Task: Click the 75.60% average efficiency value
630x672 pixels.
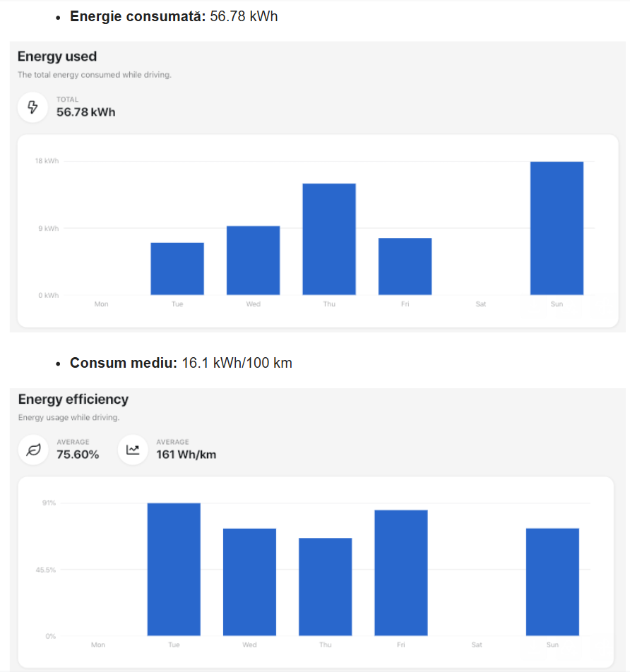Action: pyautogui.click(x=78, y=455)
